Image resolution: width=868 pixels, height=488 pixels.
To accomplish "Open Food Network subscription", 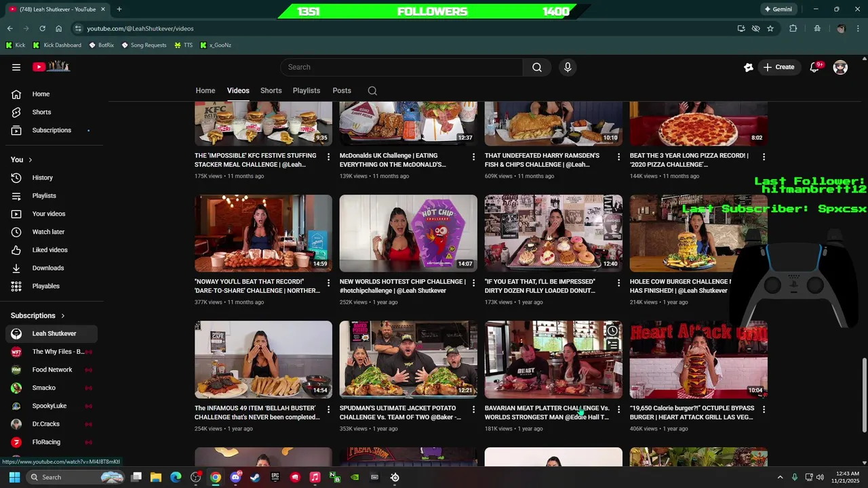I will 52,370.
